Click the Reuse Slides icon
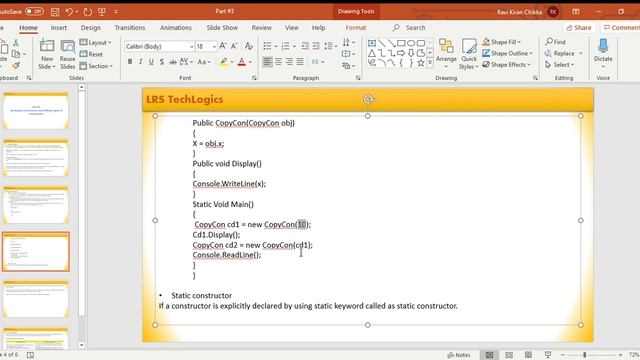Viewport: 640px width, 360px height. (x=67, y=54)
